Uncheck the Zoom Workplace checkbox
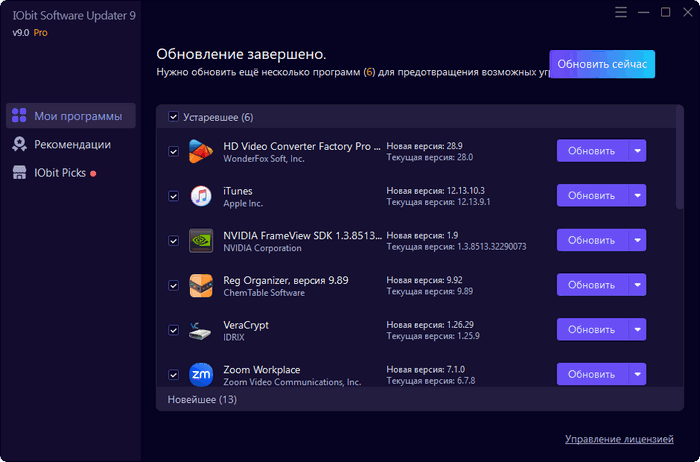Viewport: 700px width, 462px height. 173,375
